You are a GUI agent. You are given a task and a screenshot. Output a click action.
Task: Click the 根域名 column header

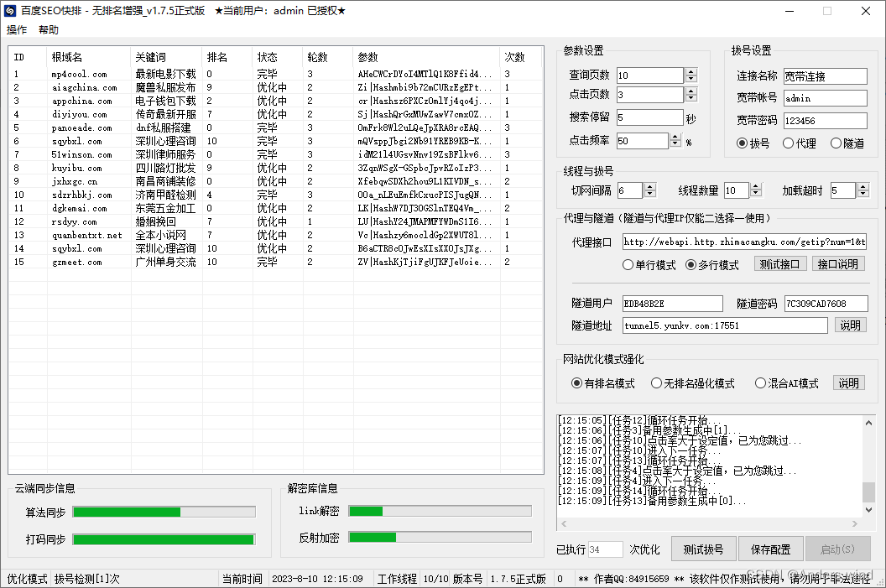coord(89,57)
